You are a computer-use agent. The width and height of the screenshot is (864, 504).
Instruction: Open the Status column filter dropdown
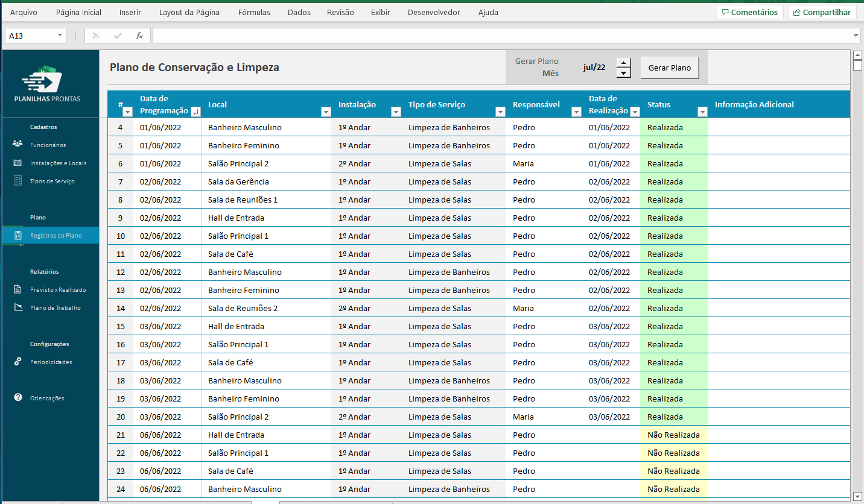coord(702,112)
